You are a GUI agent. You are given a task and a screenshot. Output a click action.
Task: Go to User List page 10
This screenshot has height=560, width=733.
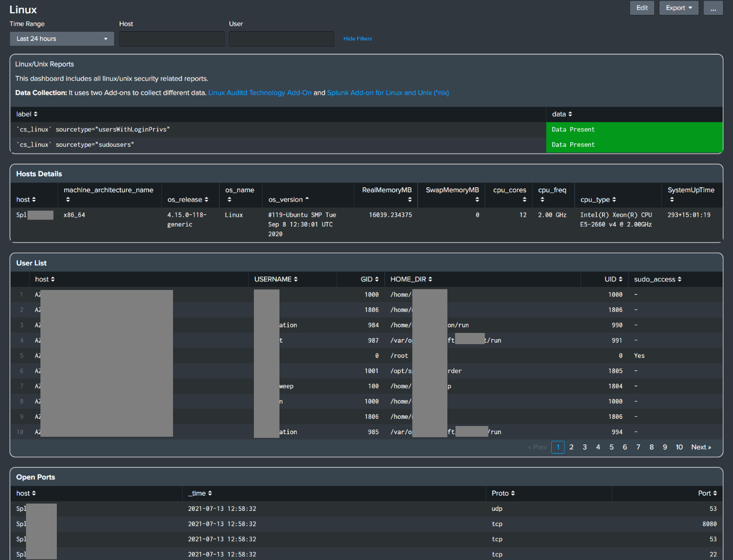(679, 447)
